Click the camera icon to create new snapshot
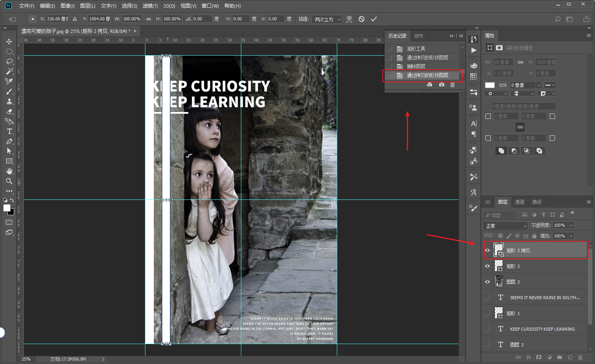Screen dimensions: 595x364 (x=442, y=84)
